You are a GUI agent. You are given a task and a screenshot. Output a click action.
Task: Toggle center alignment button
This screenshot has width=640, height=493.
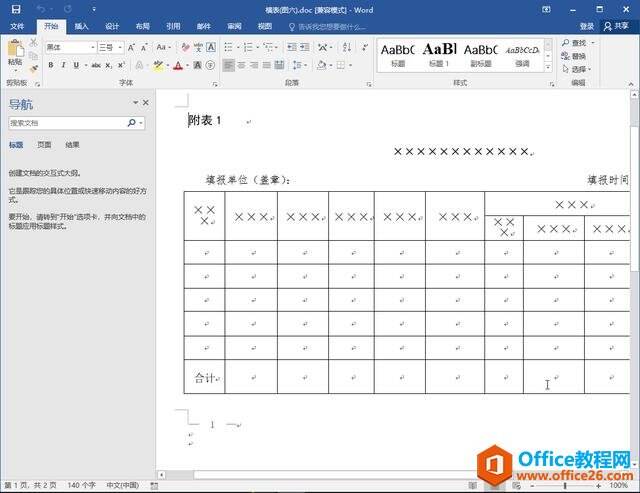click(x=241, y=65)
